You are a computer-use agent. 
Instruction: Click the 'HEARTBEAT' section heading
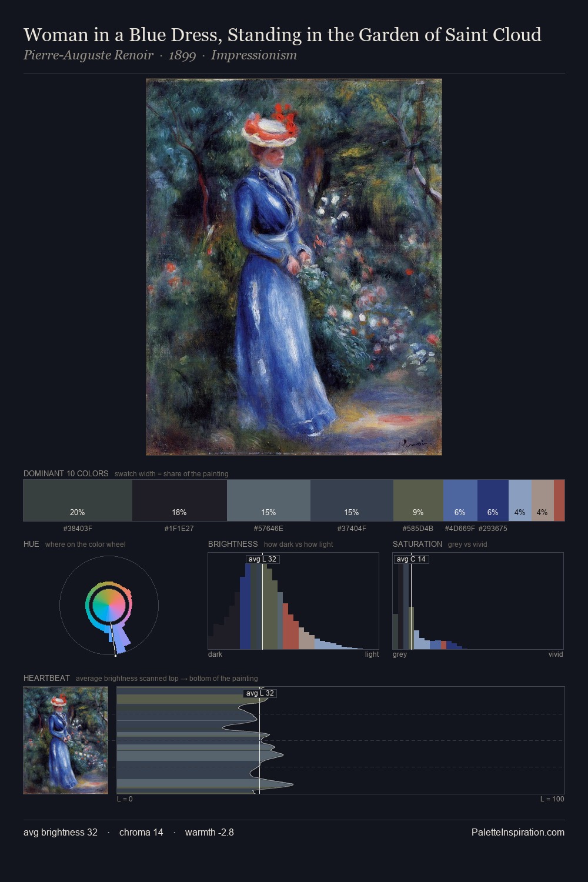[46, 678]
